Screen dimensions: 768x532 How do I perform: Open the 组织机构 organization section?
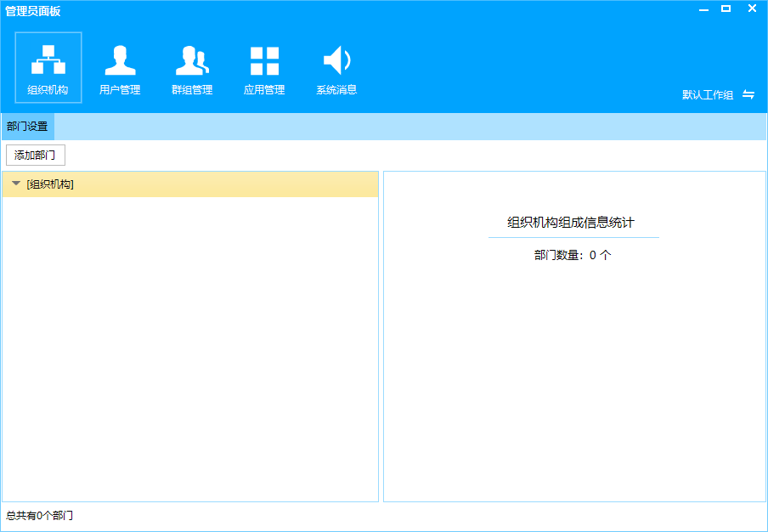click(48, 68)
